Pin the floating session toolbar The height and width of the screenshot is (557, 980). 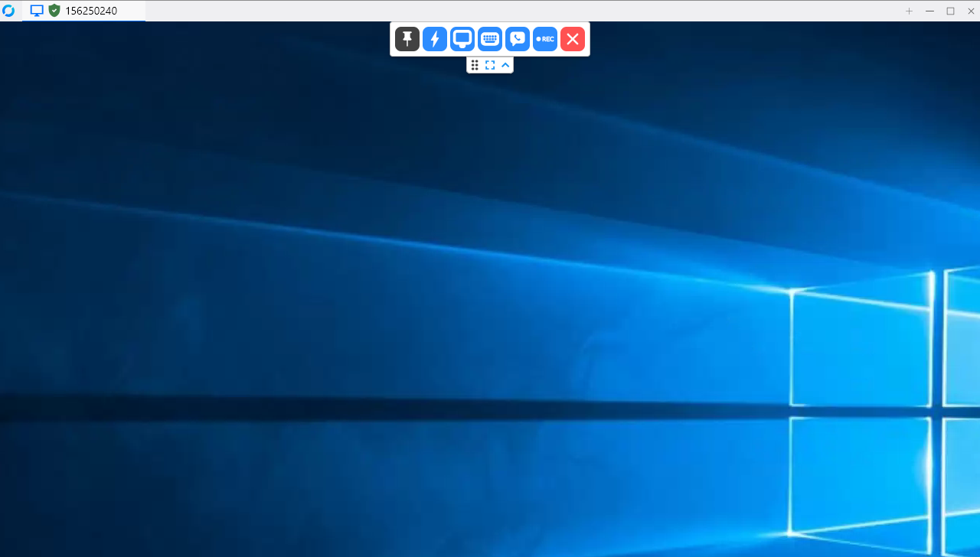407,39
